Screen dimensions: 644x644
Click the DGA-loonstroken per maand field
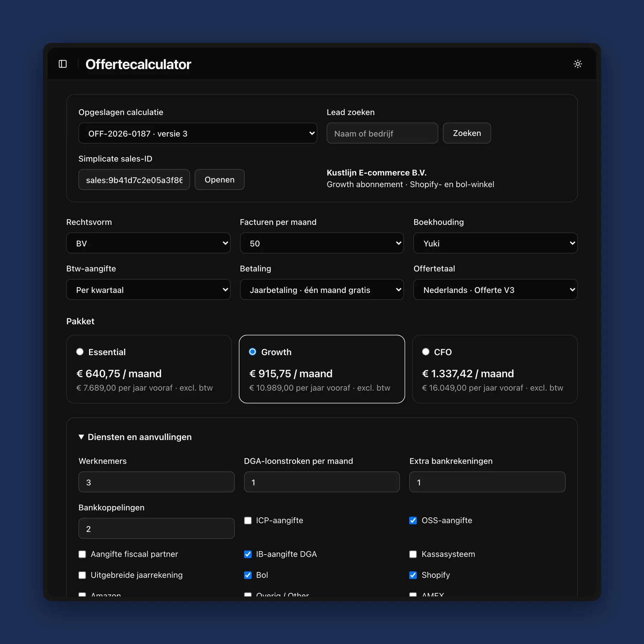pyautogui.click(x=322, y=482)
